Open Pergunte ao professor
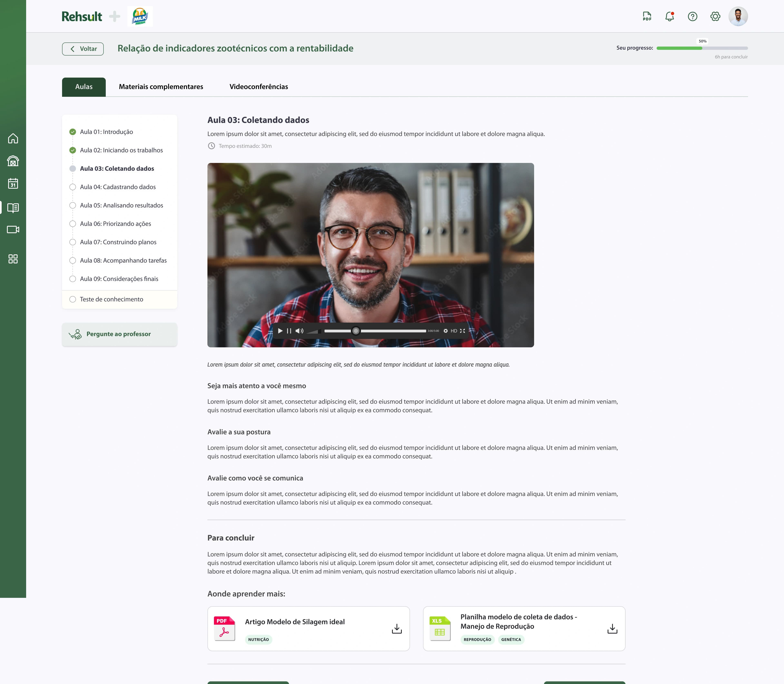 click(x=119, y=334)
